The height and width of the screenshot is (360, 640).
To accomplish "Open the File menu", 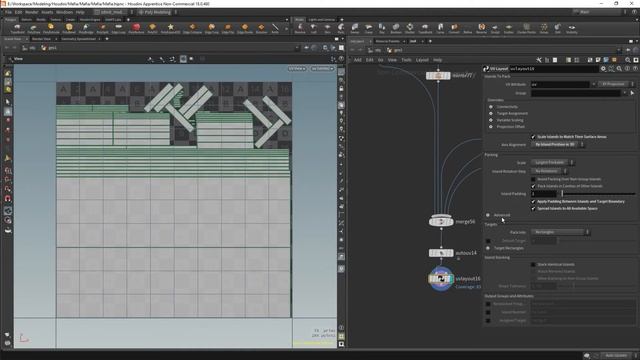I will pos(8,12).
